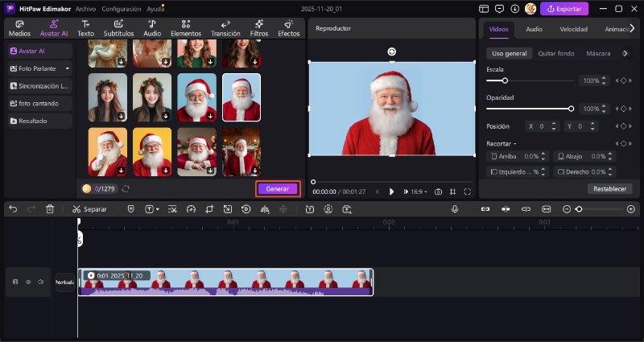Open the user profile avatar
The image size is (644, 342).
point(530,9)
